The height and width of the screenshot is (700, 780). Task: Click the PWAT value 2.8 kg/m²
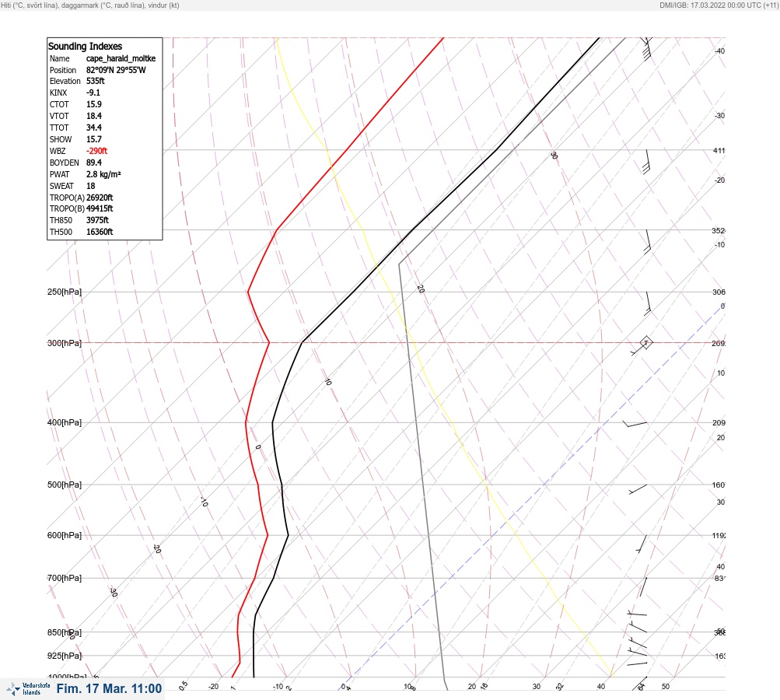(103, 174)
